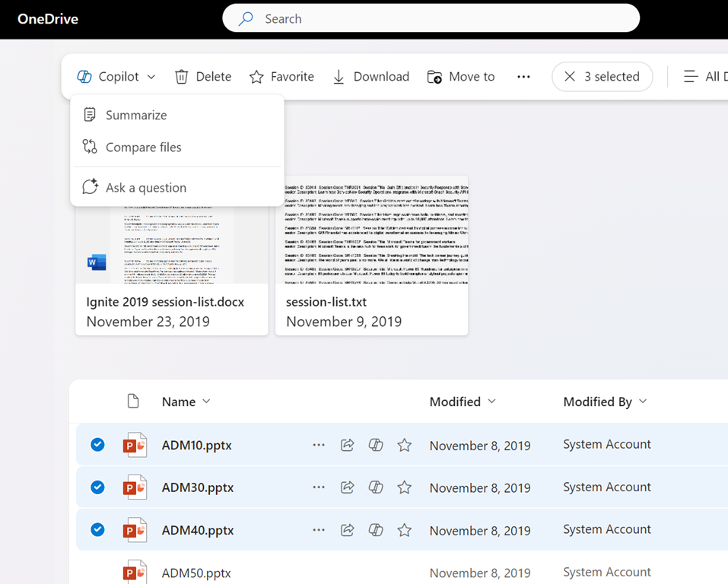
Task: Expand the Name column sort dropdown
Action: click(x=206, y=401)
